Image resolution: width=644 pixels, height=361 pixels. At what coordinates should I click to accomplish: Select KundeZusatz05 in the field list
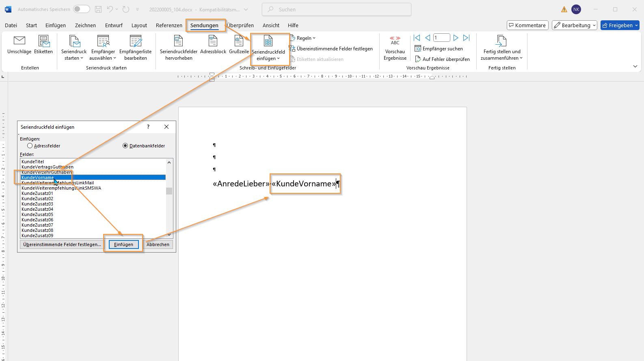pos(37,214)
